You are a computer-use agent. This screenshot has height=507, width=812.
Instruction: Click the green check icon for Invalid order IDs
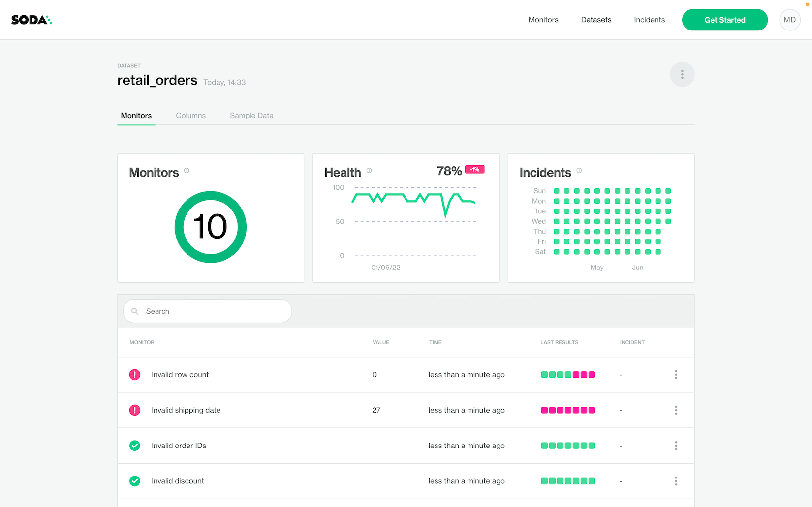click(x=135, y=446)
